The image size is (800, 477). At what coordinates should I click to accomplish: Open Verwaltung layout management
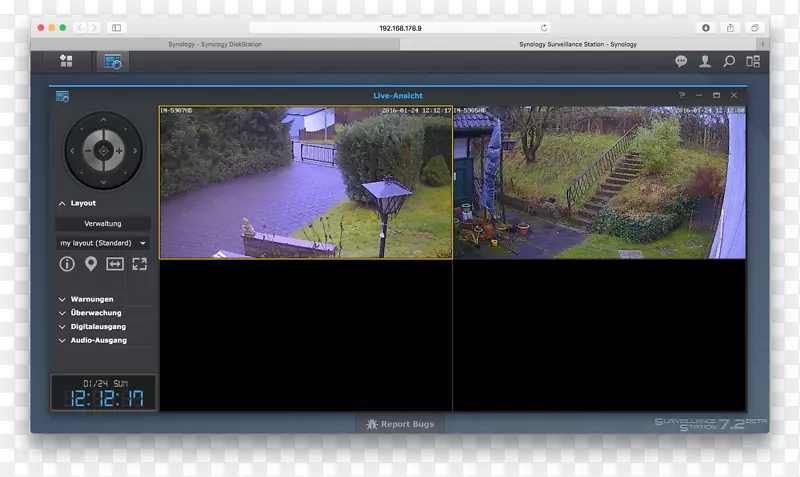point(103,223)
